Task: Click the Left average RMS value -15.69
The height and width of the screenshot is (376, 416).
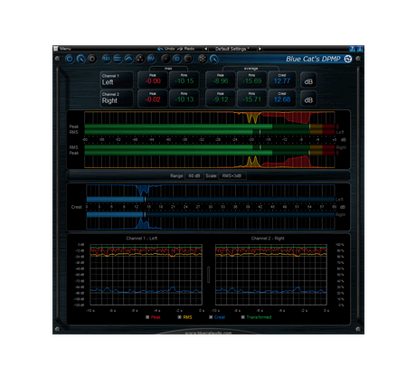Action: click(252, 81)
